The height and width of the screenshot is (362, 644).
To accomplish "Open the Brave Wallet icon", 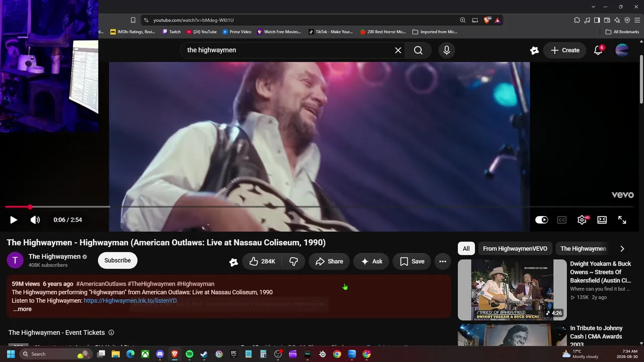I will pos(607,20).
